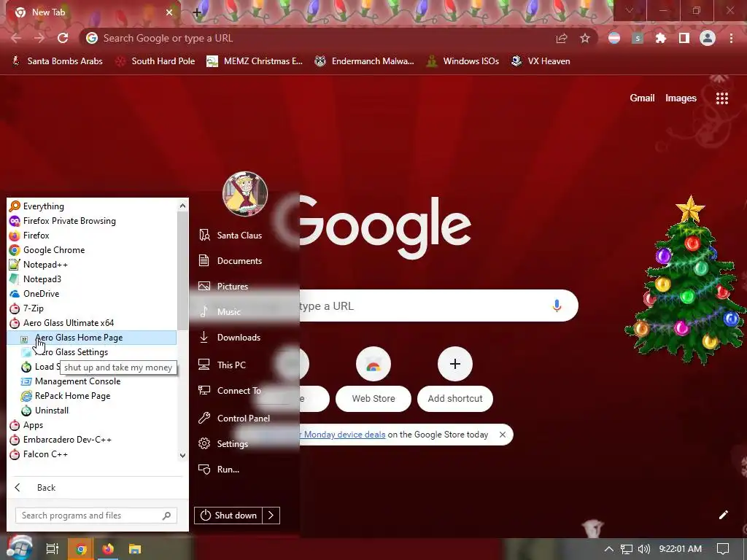Open the Santa Bombs Arabs bookmark

(57, 61)
